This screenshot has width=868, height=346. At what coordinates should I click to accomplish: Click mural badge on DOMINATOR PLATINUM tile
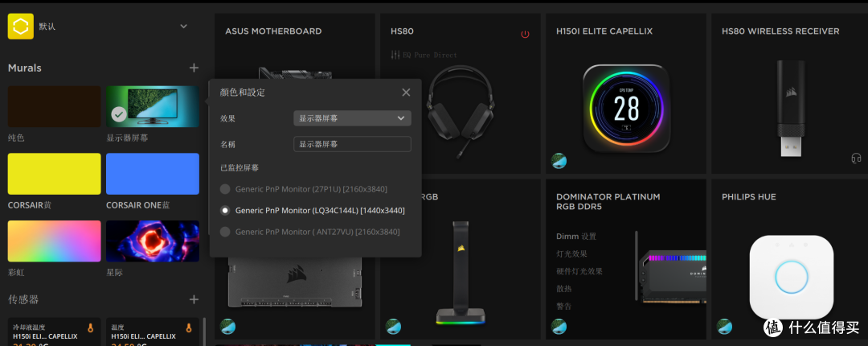[x=559, y=327]
